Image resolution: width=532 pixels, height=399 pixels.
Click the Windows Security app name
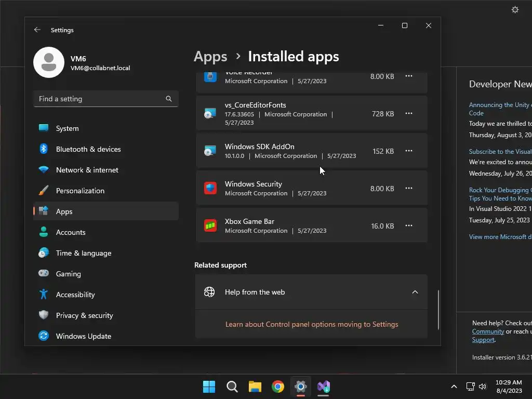[x=254, y=184]
